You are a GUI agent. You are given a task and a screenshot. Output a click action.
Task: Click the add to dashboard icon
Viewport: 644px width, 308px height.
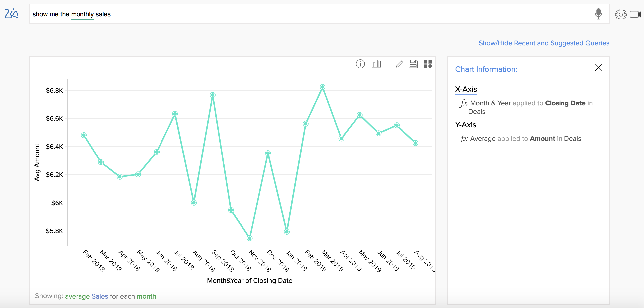tap(428, 64)
